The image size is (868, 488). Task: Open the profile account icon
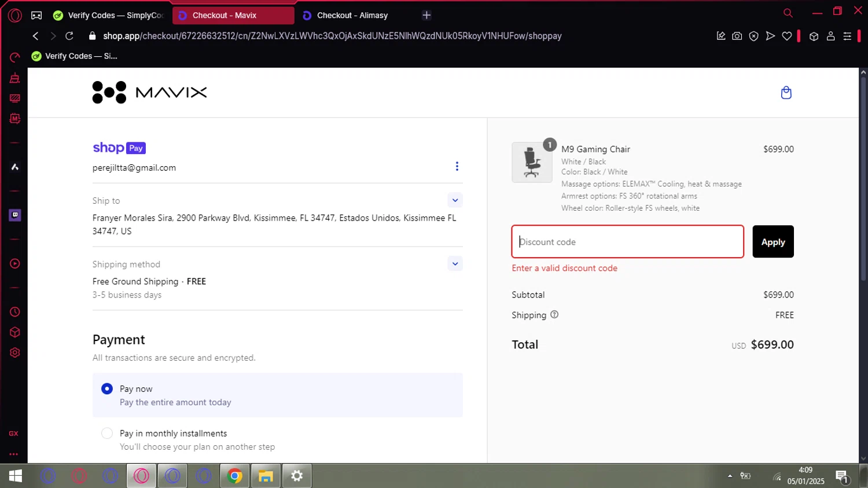830,36
